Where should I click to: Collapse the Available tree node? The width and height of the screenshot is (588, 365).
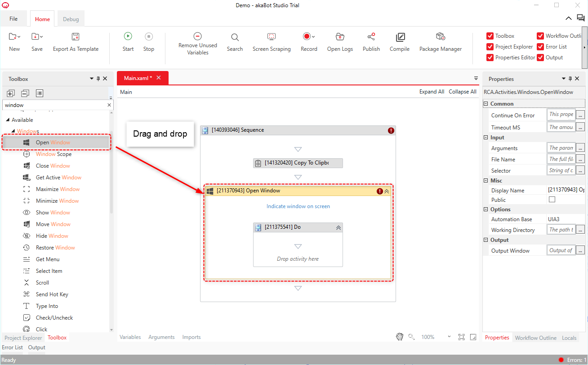pos(8,120)
